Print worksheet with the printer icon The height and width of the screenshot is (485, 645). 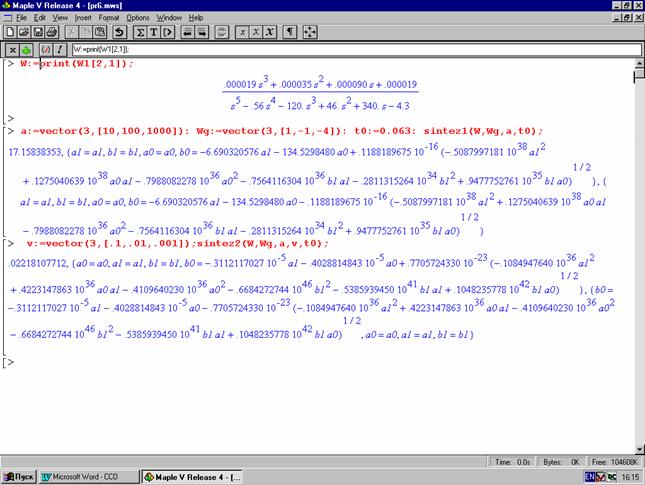tap(51, 32)
